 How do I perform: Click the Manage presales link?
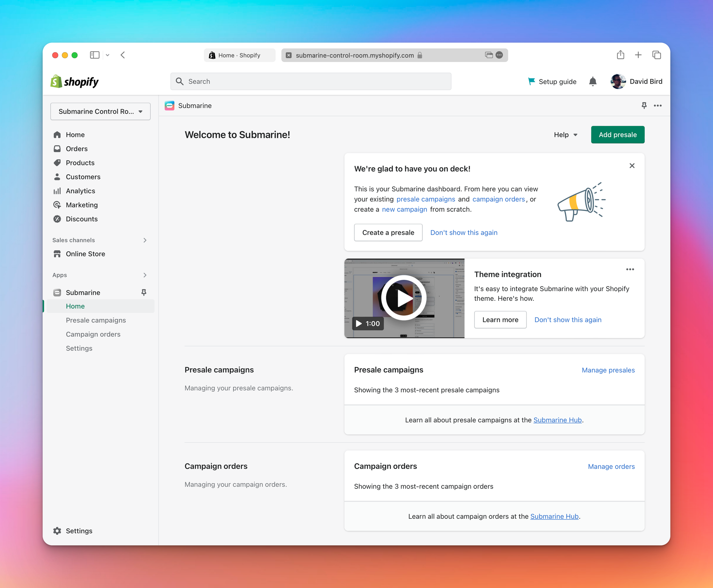608,370
